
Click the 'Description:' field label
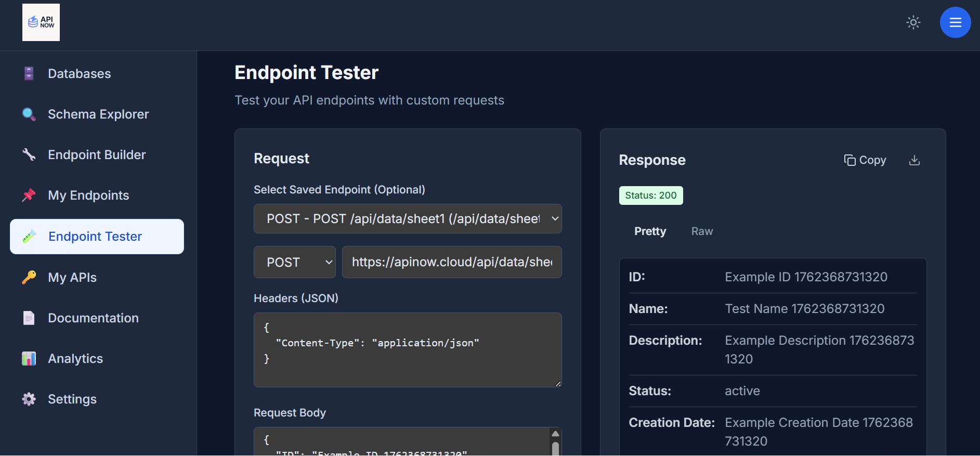[665, 341]
